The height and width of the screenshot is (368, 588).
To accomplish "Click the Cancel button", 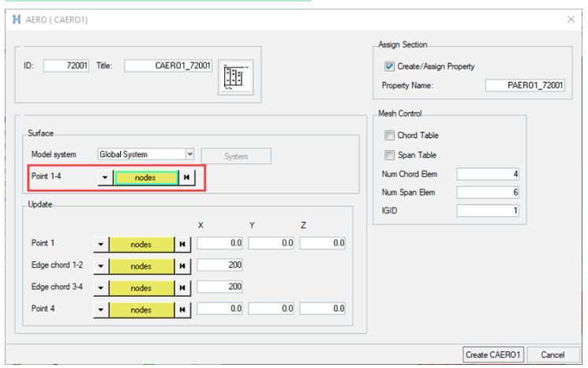I will pos(552,355).
